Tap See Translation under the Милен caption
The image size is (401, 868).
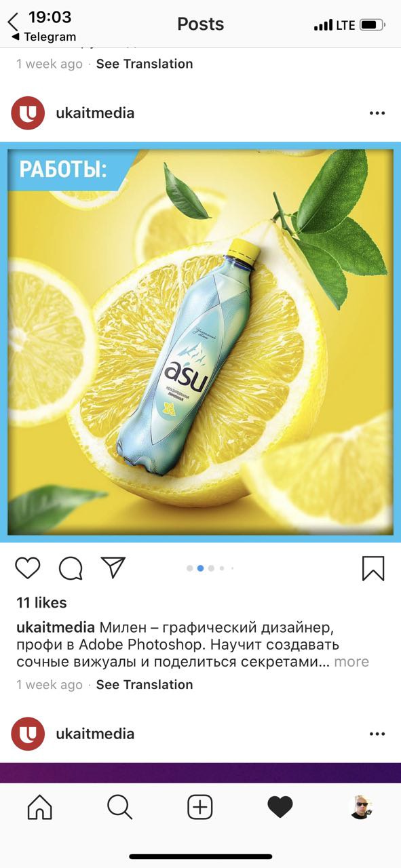[145, 684]
